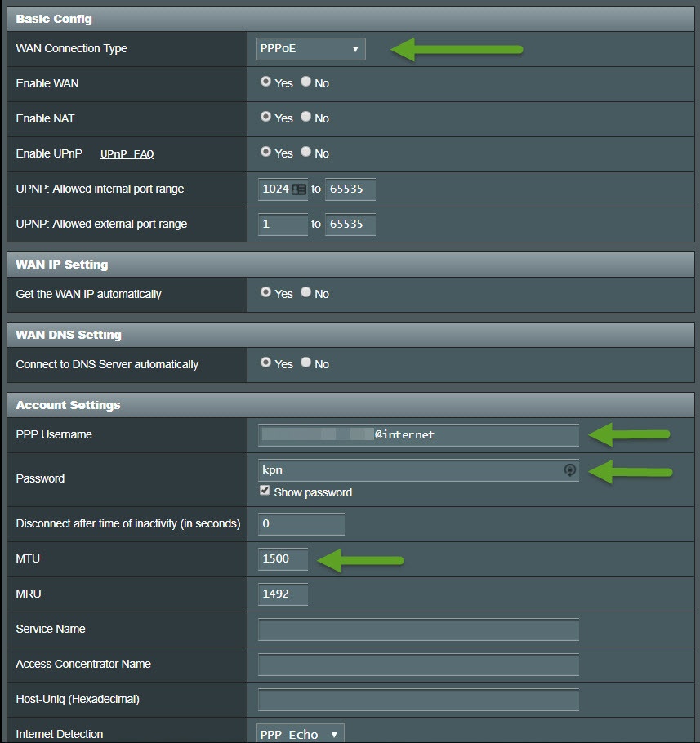Click the UPNP external port range start field
The width and height of the screenshot is (700, 743).
click(x=283, y=225)
